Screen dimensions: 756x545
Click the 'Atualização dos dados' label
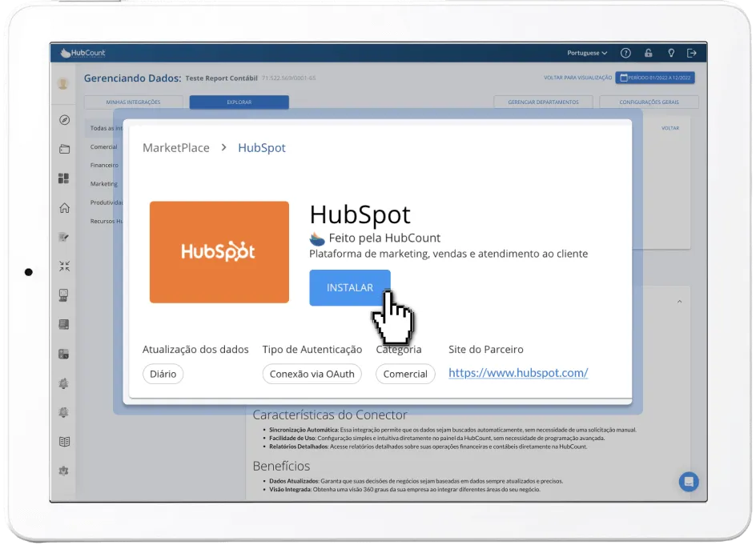pos(195,350)
